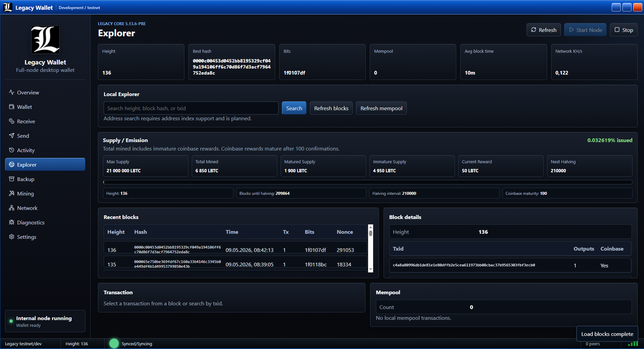
Task: Click the Refresh button
Action: 544,30
